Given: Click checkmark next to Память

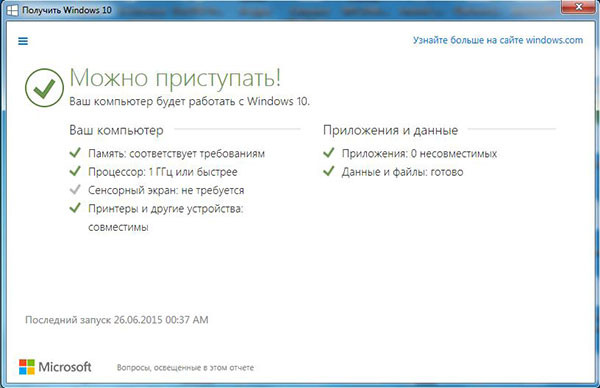Looking at the screenshot, I should pos(75,153).
